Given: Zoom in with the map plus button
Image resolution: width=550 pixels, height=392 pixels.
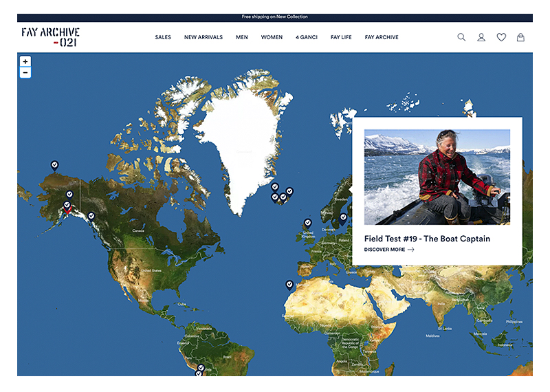Looking at the screenshot, I should tap(25, 61).
